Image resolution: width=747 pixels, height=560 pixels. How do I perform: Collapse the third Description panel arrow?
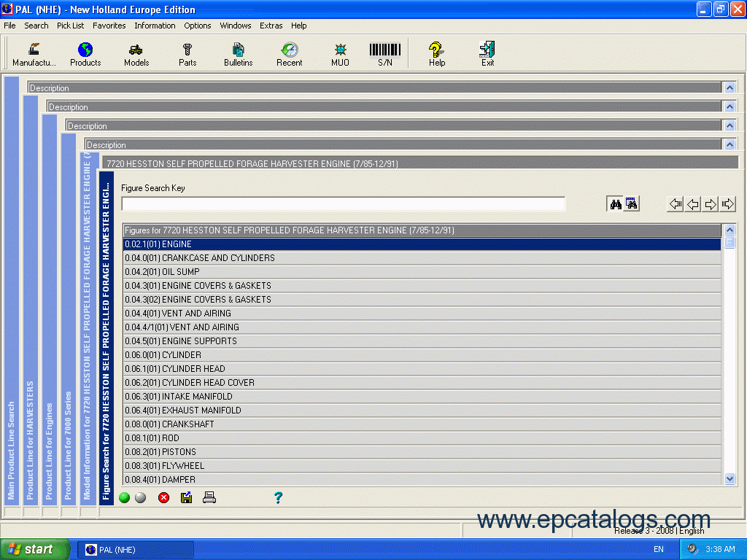(729, 125)
